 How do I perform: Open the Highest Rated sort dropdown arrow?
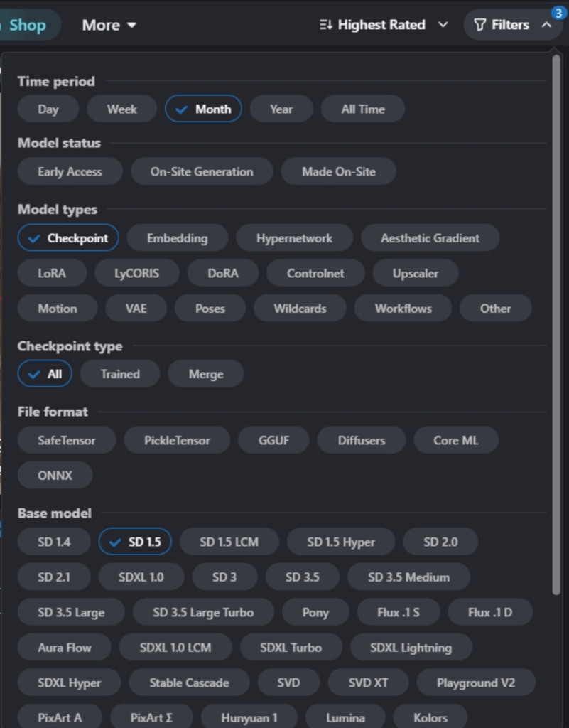443,24
